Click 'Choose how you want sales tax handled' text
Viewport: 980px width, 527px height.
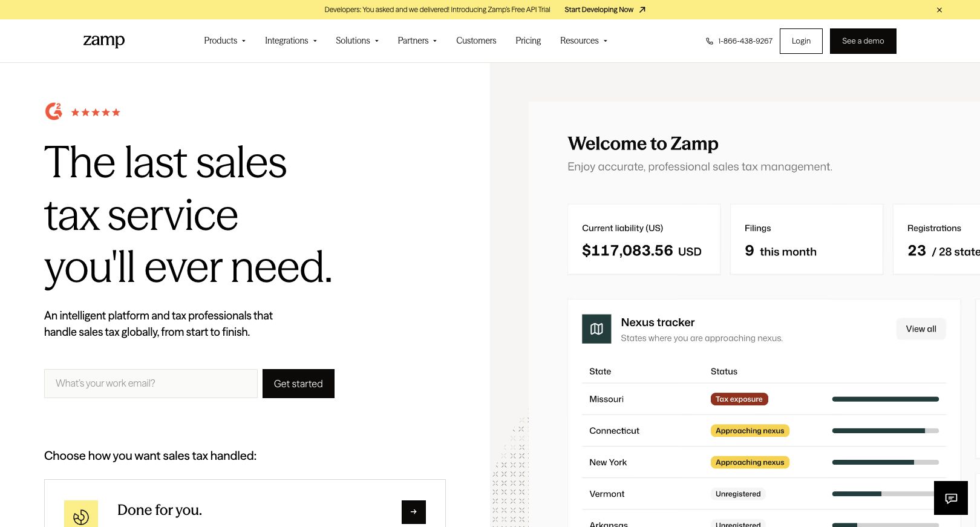pos(150,456)
